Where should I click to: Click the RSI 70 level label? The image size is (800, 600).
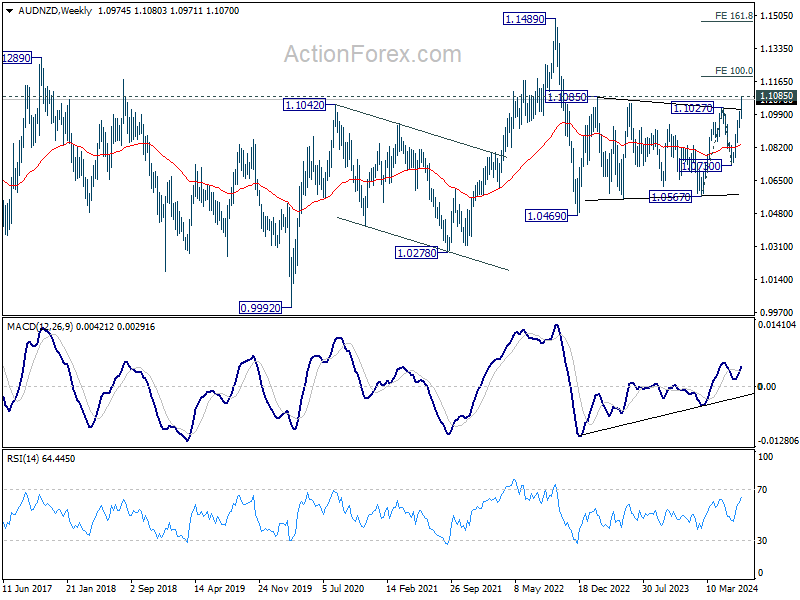click(x=762, y=490)
